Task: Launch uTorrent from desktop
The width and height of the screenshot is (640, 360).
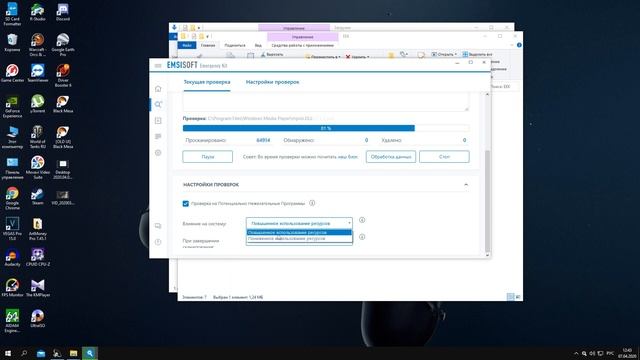Action: point(38,104)
